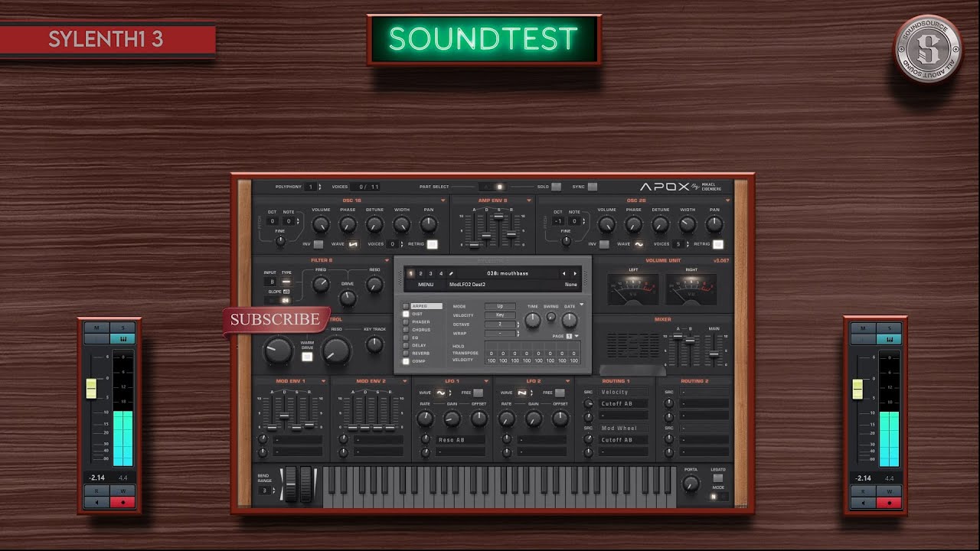This screenshot has width=980, height=551.
Task: Click the pencil edit icon in the preset display
Action: click(451, 273)
